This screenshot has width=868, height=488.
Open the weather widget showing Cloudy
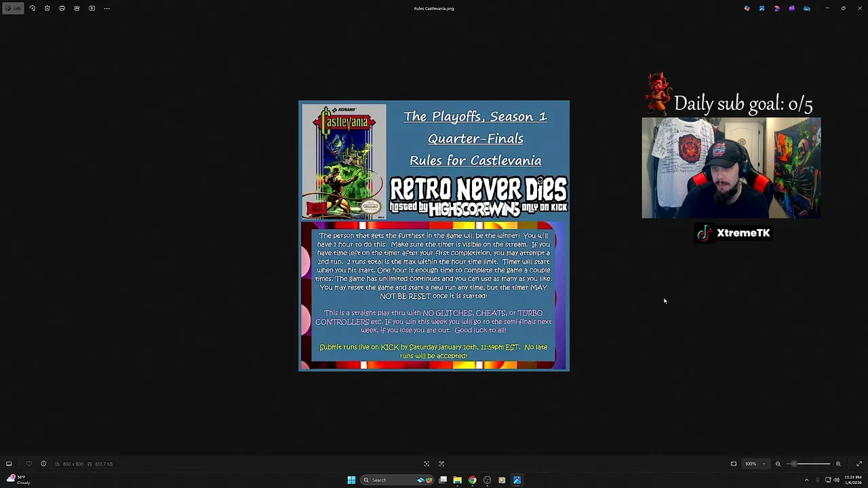pyautogui.click(x=18, y=480)
